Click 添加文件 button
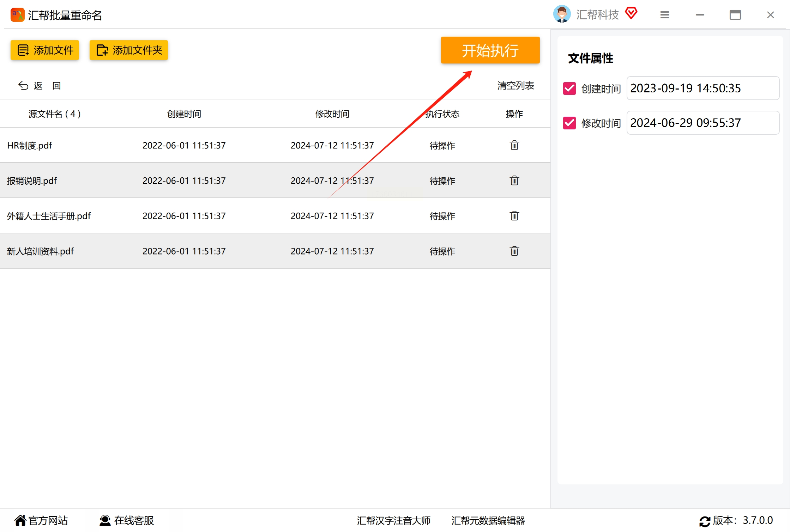The width and height of the screenshot is (790, 532). point(45,50)
